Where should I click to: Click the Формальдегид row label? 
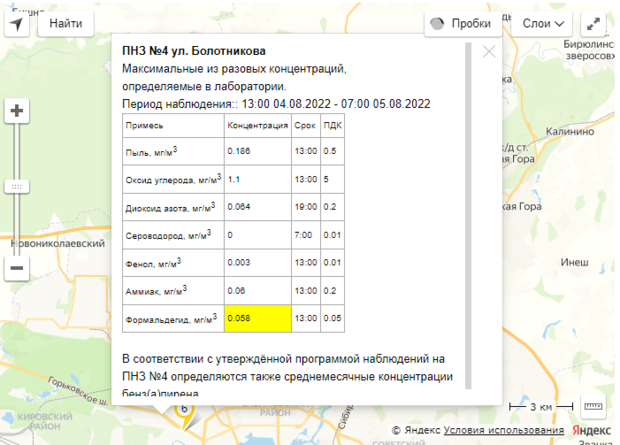pyautogui.click(x=171, y=318)
